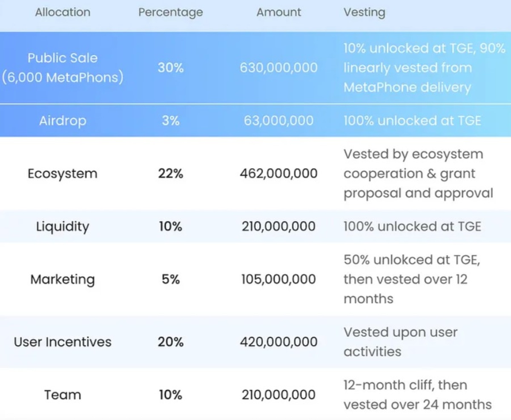Screen dimensions: 511x420
Task: Select the 105,000,000 Marketing amount
Action: (x=278, y=279)
